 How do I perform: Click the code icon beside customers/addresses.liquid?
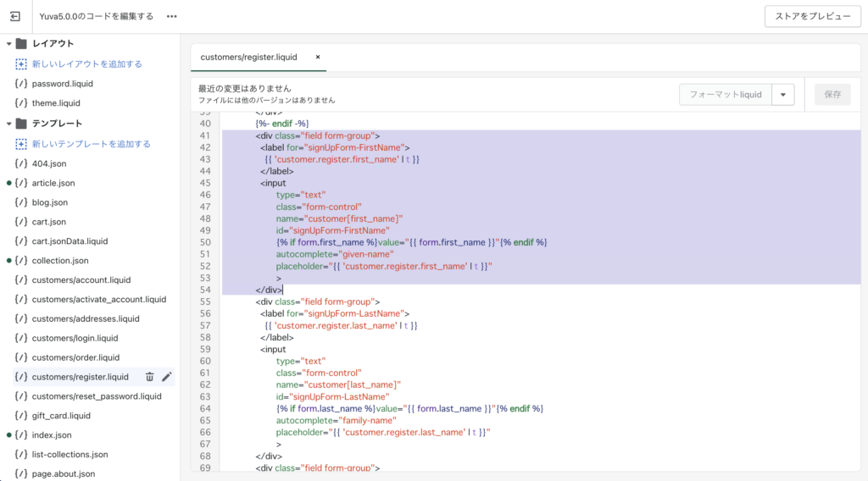(21, 318)
